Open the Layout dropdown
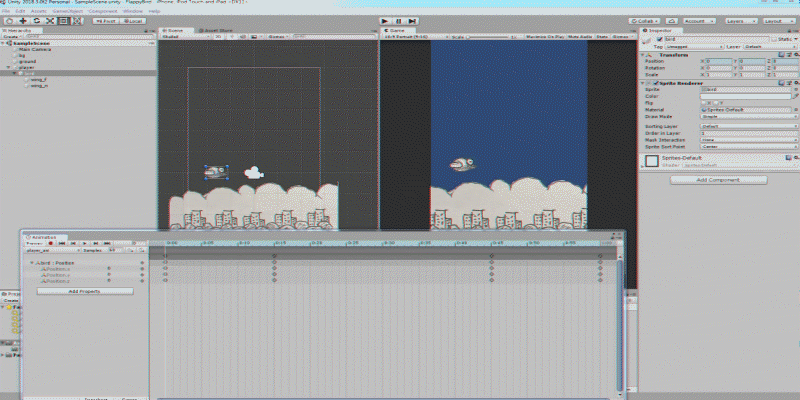The image size is (800, 400). 780,21
